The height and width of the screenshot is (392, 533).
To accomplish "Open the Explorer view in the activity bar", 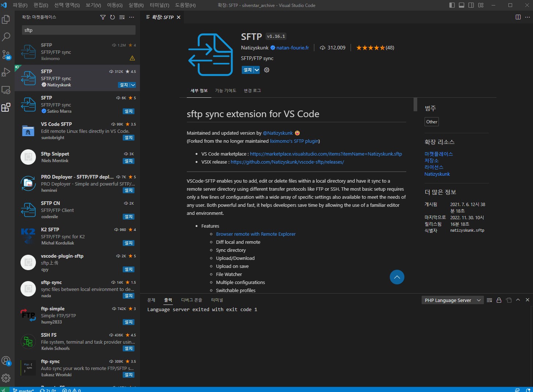I will (6, 19).
